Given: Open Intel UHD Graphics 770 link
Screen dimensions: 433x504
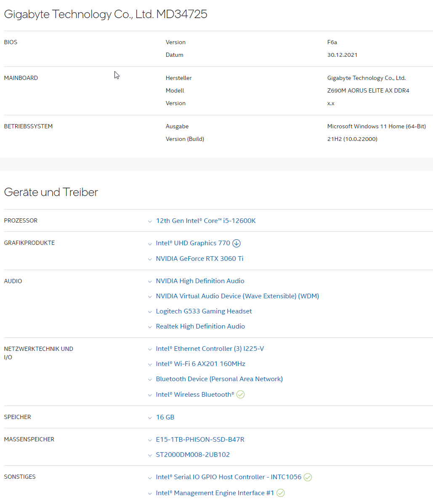Looking at the screenshot, I should (x=193, y=243).
